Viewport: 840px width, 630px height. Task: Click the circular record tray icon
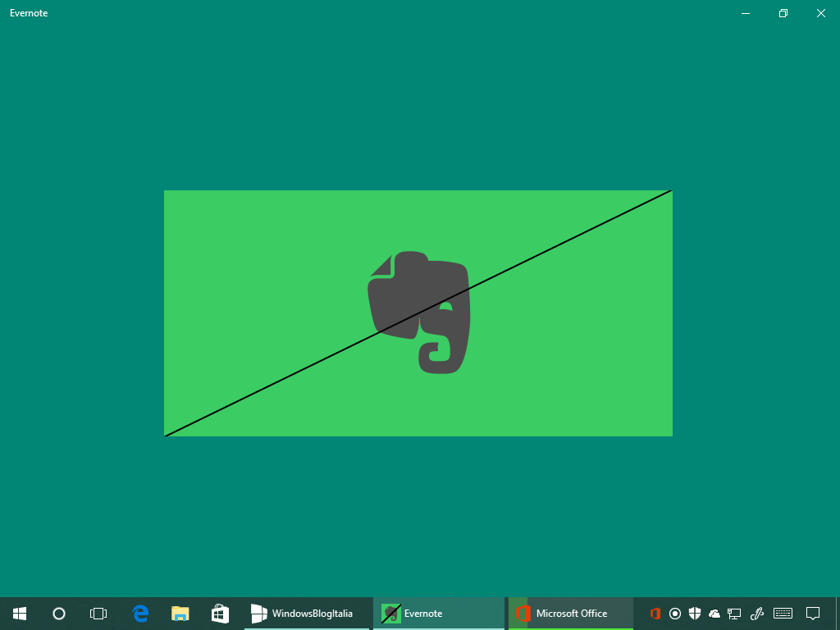[675, 614]
